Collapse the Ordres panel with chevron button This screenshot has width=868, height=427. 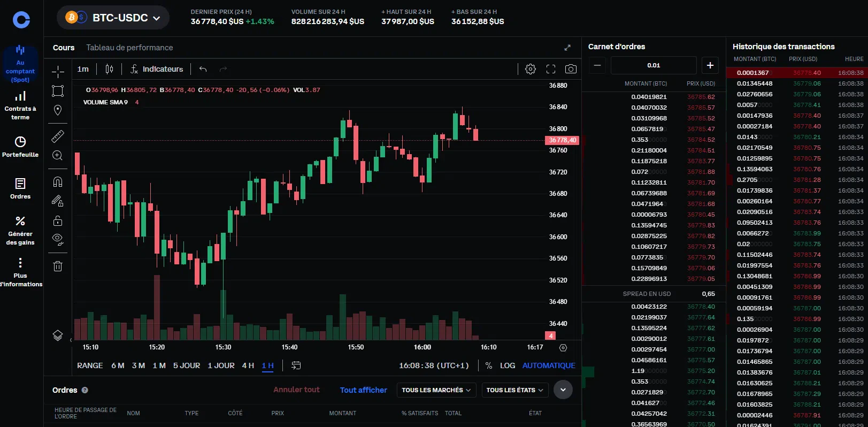pos(563,390)
